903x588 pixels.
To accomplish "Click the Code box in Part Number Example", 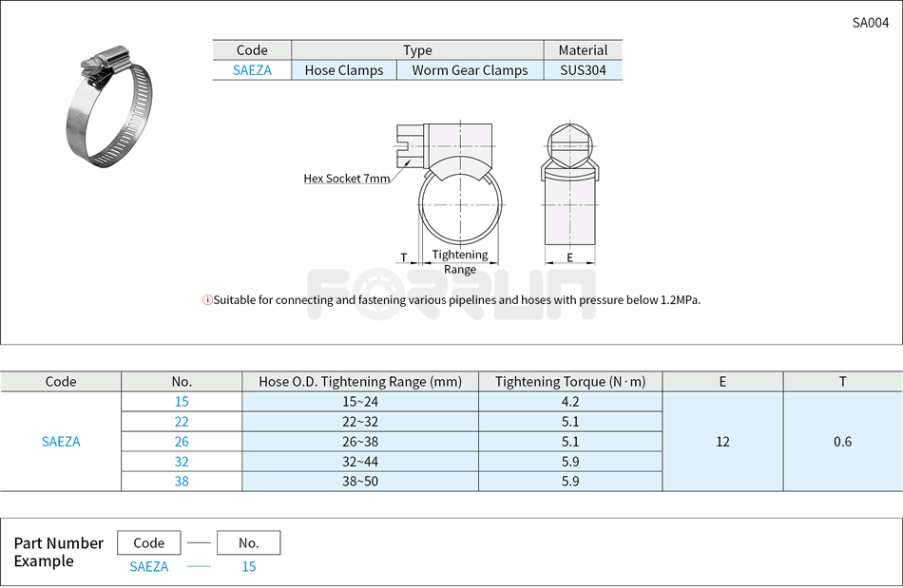I will click(148, 542).
